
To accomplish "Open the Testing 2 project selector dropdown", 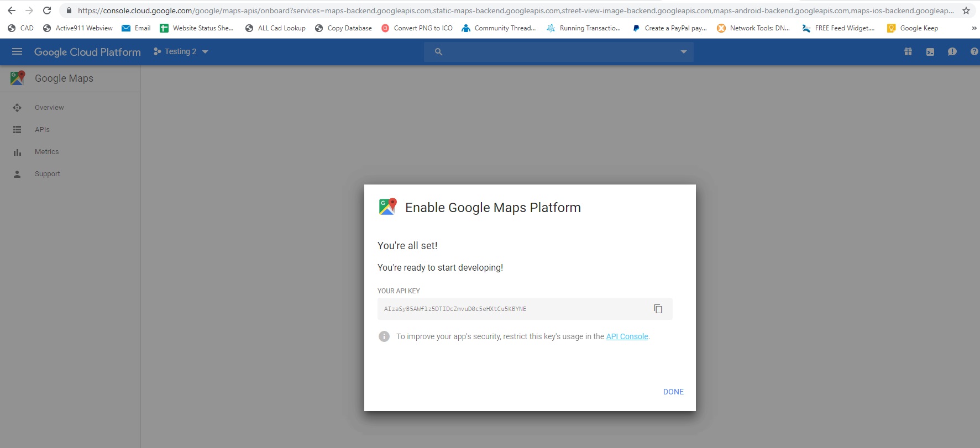I will pos(181,51).
